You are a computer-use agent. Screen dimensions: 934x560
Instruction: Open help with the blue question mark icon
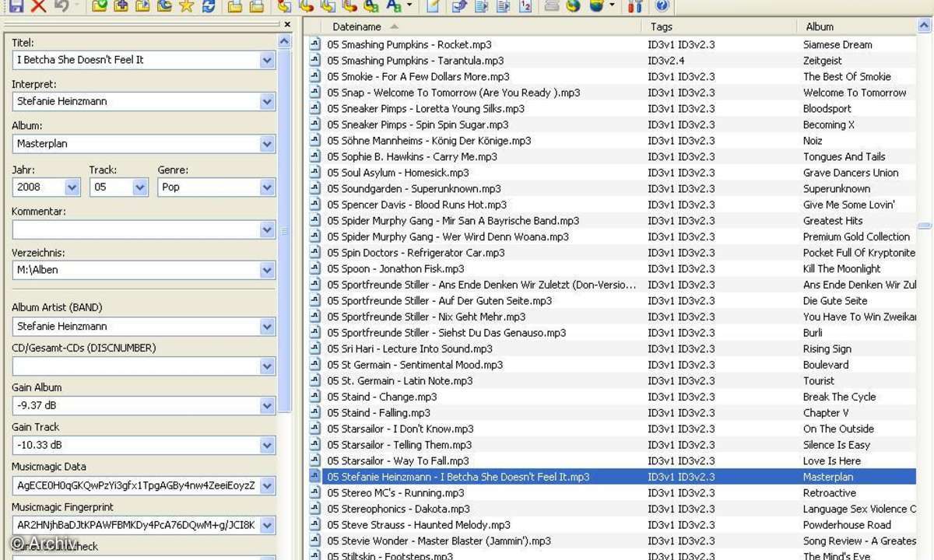[x=662, y=6]
